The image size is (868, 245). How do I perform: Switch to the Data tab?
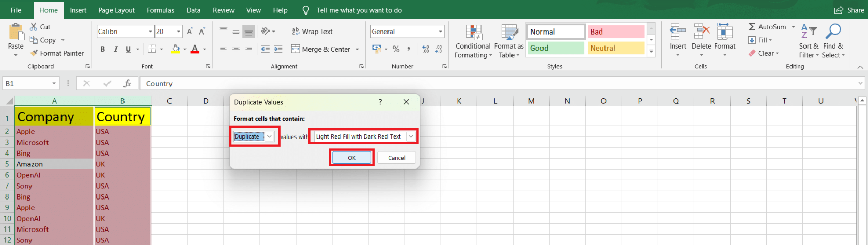(x=193, y=10)
